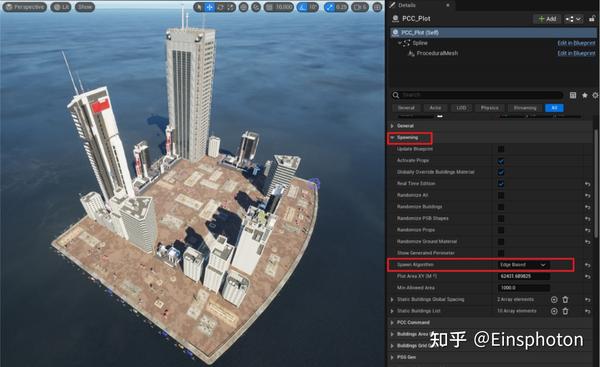The image size is (600, 367).
Task: Enable the Update Blueprint checkbox
Action: pos(501,149)
